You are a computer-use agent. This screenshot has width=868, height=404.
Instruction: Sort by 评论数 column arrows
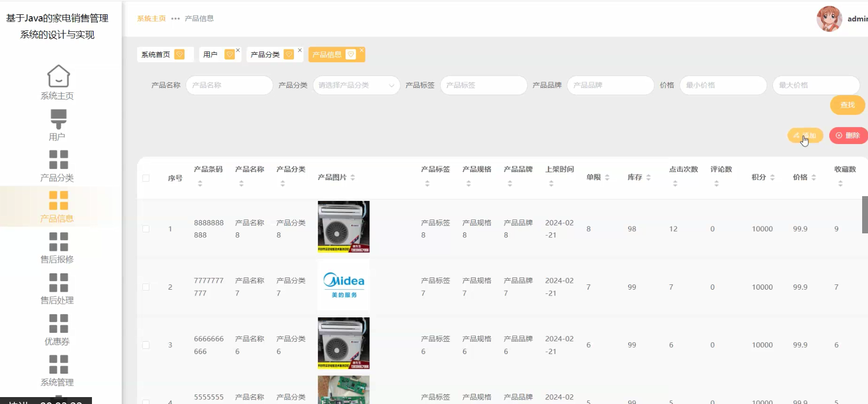(x=717, y=183)
